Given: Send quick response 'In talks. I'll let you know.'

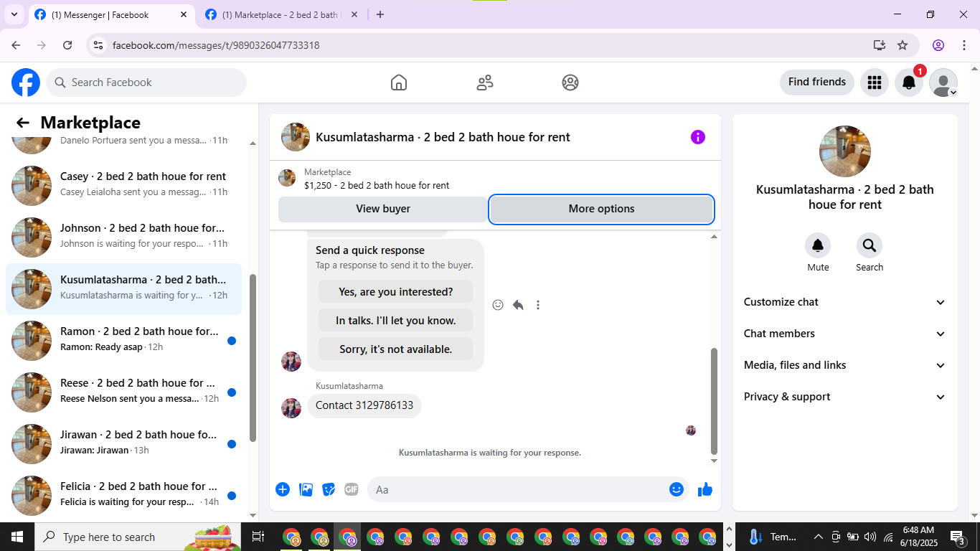Looking at the screenshot, I should coord(396,321).
